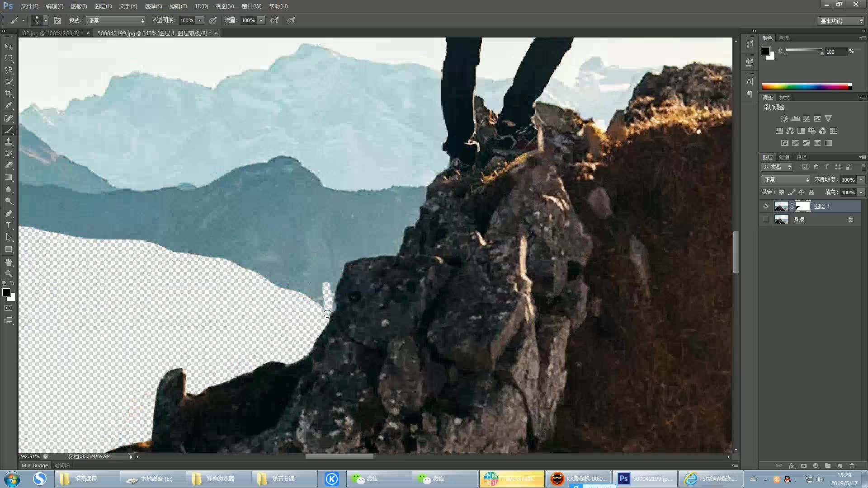Toggle lock transparent pixels
This screenshot has width=868, height=488.
[781, 192]
